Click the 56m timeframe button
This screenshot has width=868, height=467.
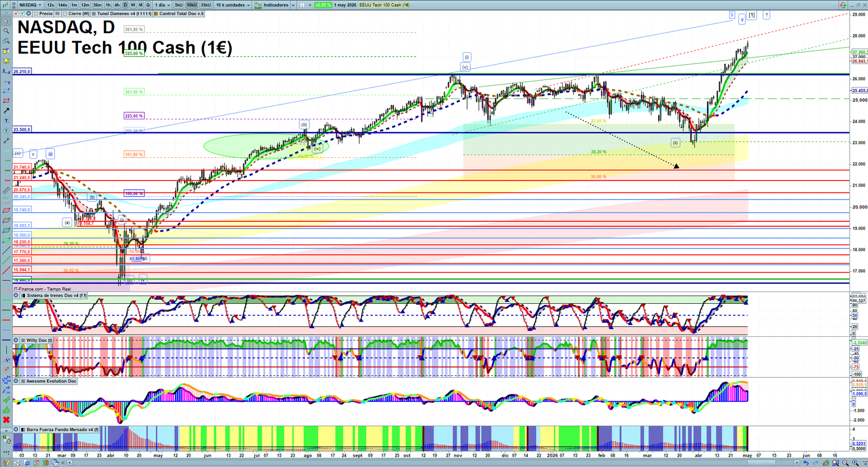(97, 5)
